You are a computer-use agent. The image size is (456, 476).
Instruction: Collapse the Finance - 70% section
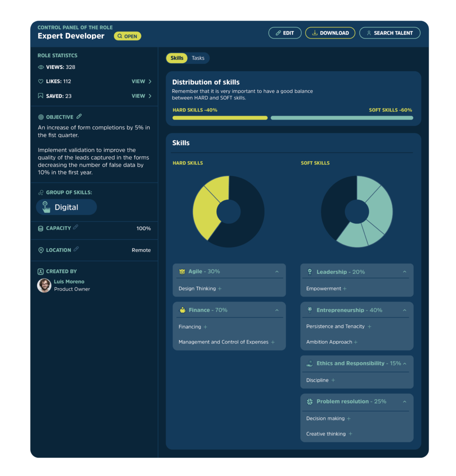pos(277,310)
